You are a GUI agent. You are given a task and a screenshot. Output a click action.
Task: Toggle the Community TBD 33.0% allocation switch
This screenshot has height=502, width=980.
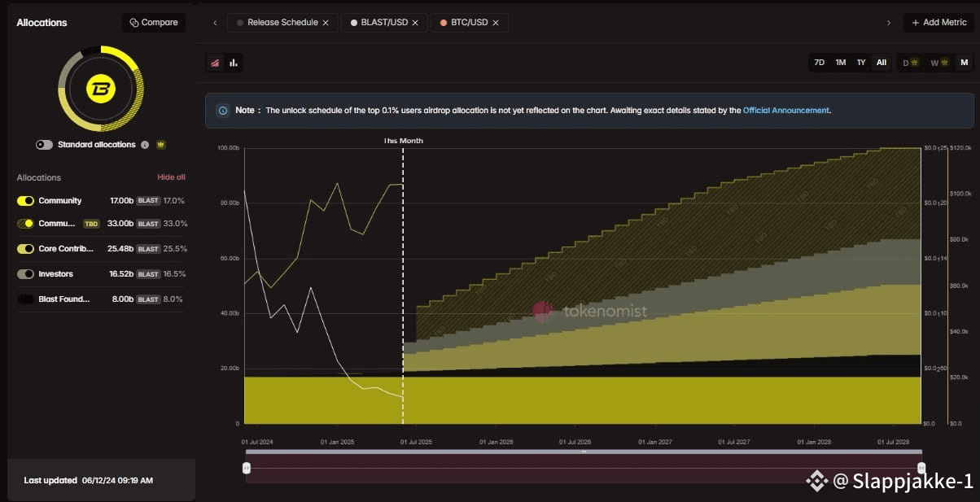pos(25,223)
